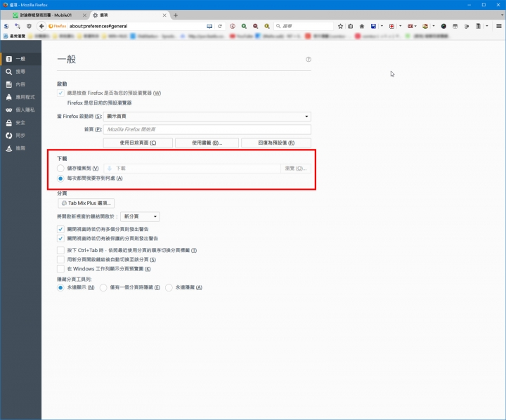Click the yellow zoom reset magnifier icon
Screen dimensions: 506x420
(x=267, y=26)
